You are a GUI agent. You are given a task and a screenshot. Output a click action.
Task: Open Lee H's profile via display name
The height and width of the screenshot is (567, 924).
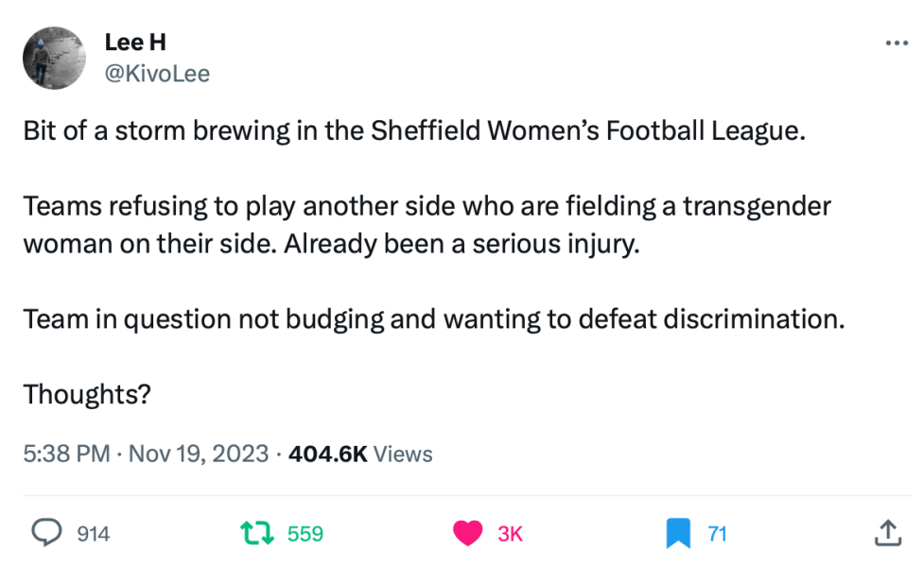click(135, 42)
